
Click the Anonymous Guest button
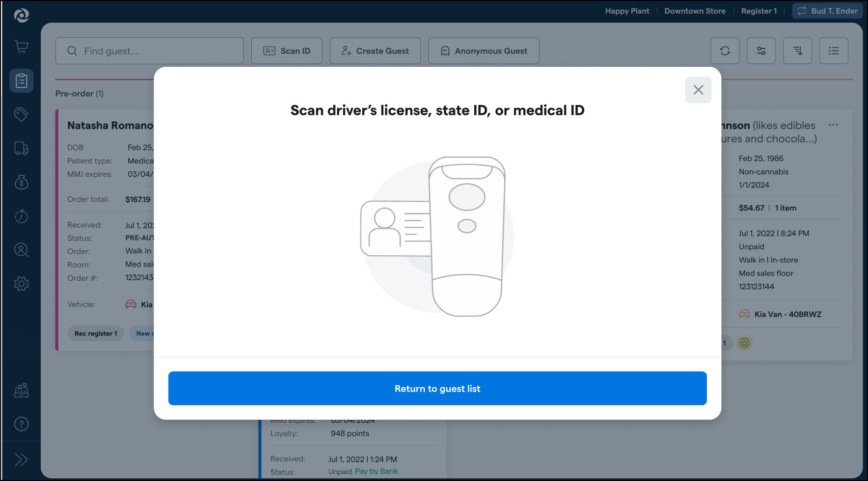pos(484,51)
